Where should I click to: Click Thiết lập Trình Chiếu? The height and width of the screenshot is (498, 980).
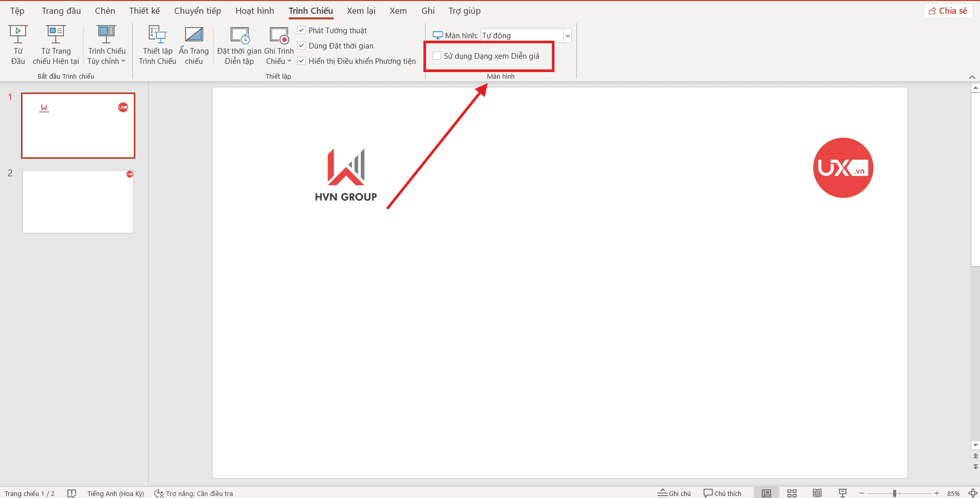[x=156, y=45]
